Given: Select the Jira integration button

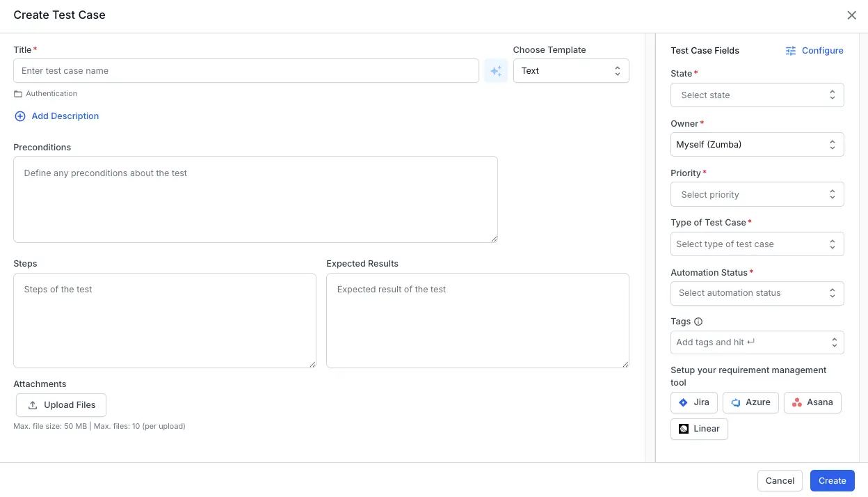Looking at the screenshot, I should tap(693, 402).
